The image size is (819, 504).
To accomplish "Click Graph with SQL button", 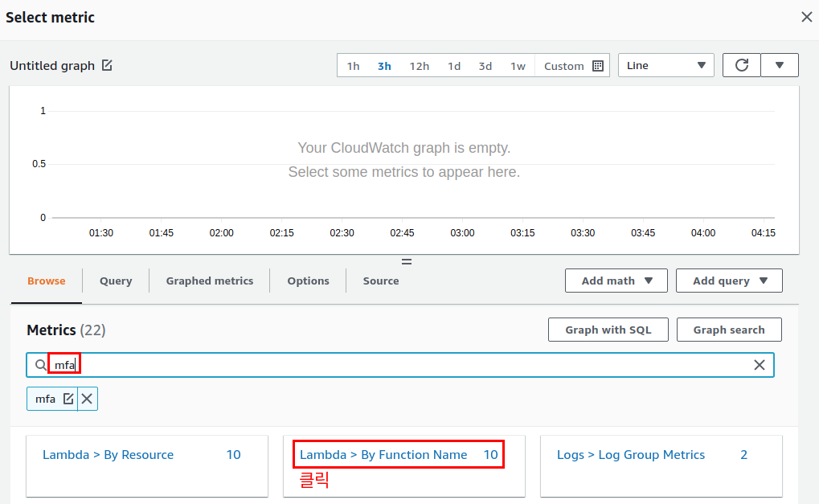I will pyautogui.click(x=608, y=330).
